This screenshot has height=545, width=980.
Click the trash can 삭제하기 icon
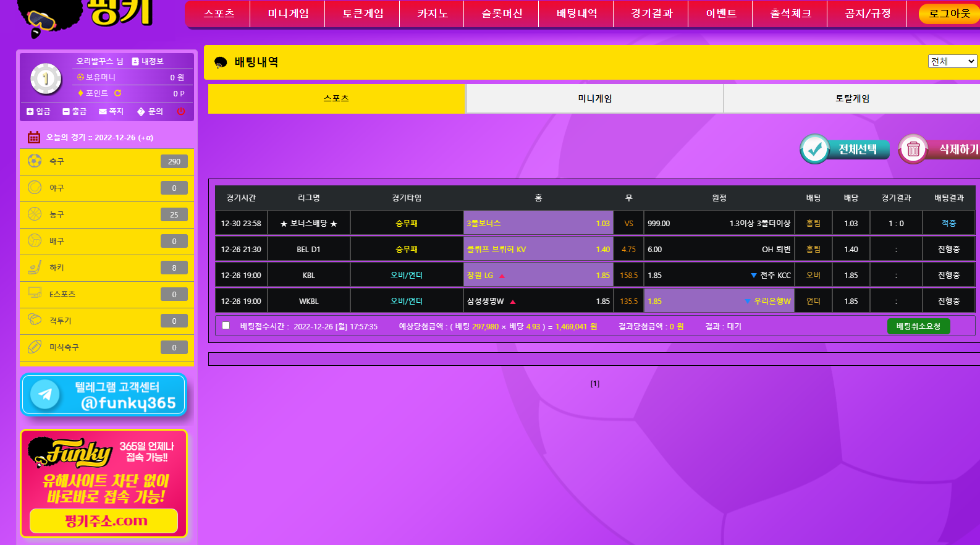click(913, 149)
